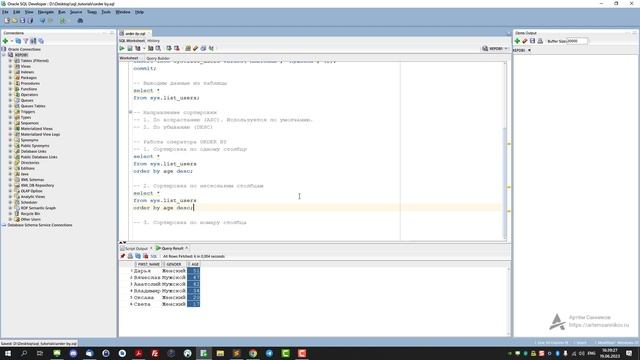Open Telegram from the taskbar
Viewport: 640px width, 360px height.
[x=269, y=353]
